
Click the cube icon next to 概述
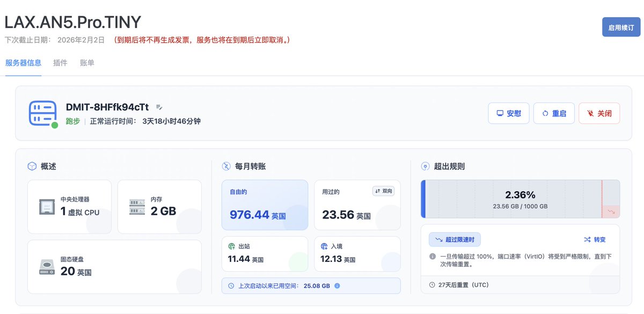pyautogui.click(x=32, y=166)
